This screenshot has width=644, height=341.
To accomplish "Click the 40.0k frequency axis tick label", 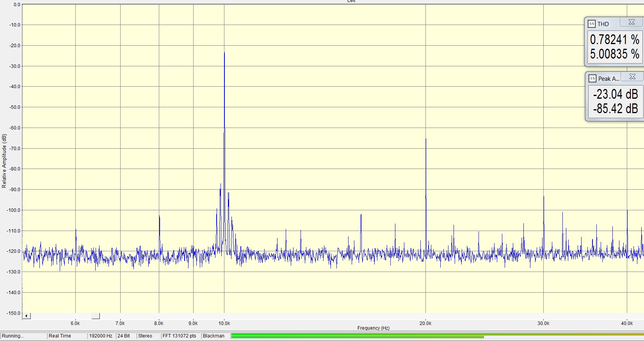I will 627,323.
